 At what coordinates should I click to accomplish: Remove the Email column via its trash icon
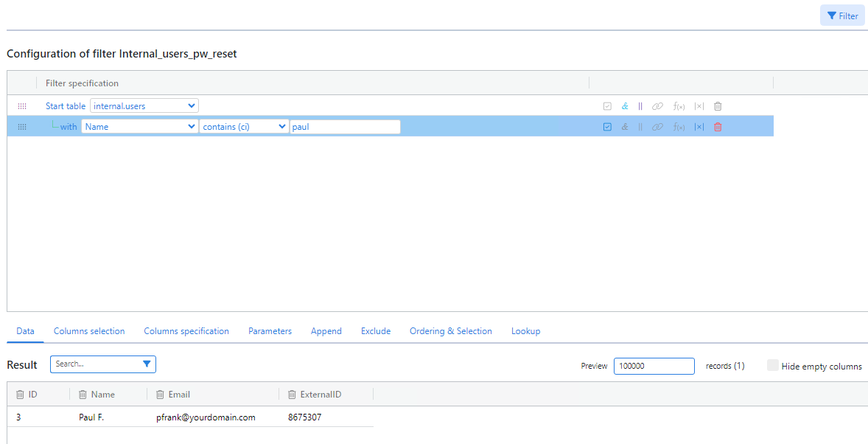[x=160, y=395]
